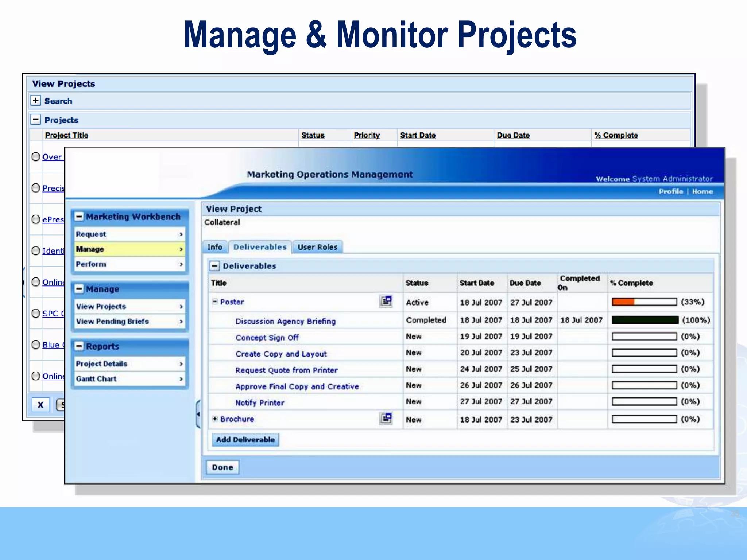Click Brochure 0% progress bar
Viewport: 747px width, 560px height.
tap(644, 419)
